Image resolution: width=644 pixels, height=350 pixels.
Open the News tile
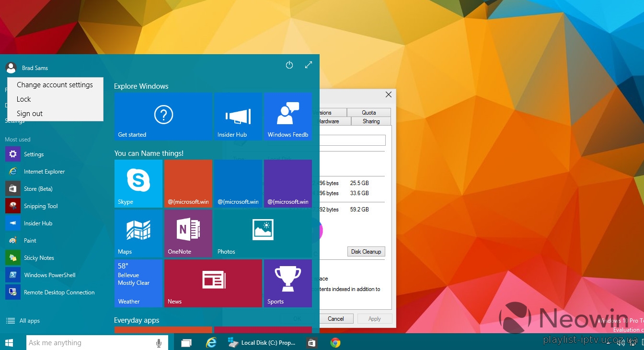213,283
